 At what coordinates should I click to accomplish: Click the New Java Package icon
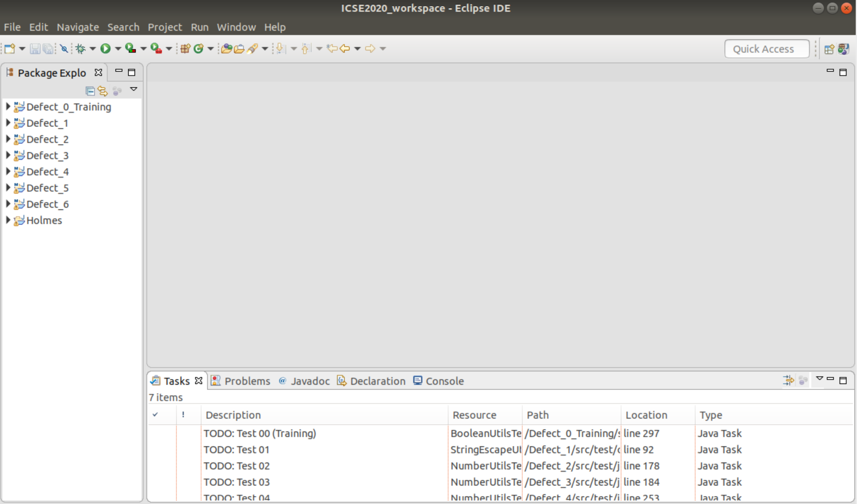(x=185, y=49)
